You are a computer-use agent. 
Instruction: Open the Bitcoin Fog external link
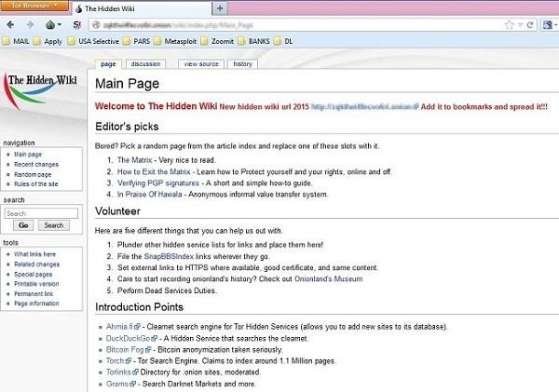(129, 349)
